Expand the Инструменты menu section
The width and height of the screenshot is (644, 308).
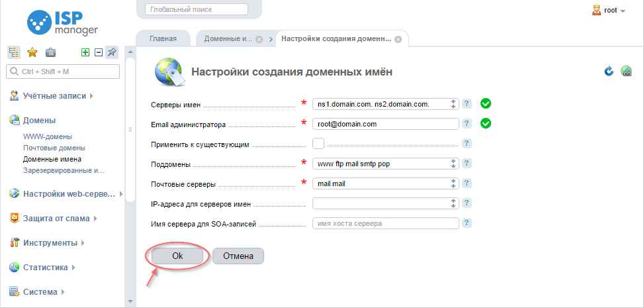coord(83,242)
